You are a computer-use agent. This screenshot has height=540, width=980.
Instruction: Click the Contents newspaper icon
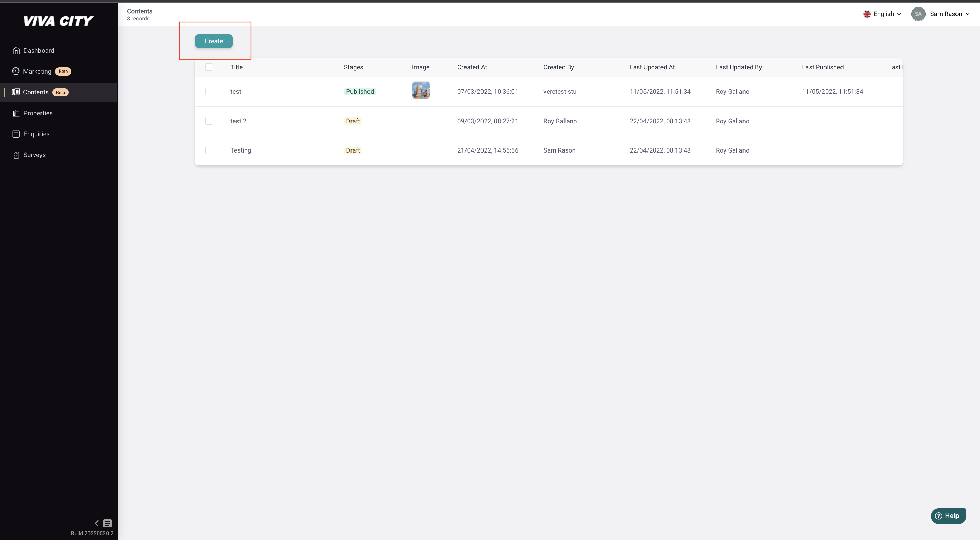pos(16,92)
